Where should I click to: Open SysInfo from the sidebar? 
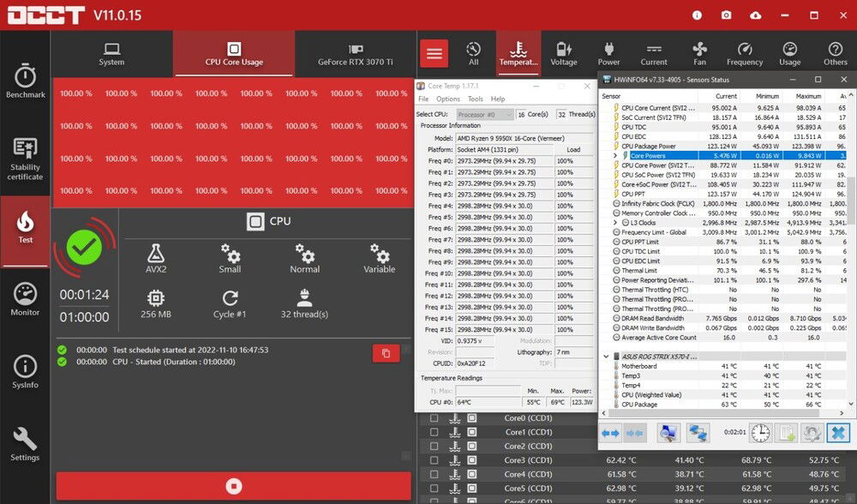point(25,372)
